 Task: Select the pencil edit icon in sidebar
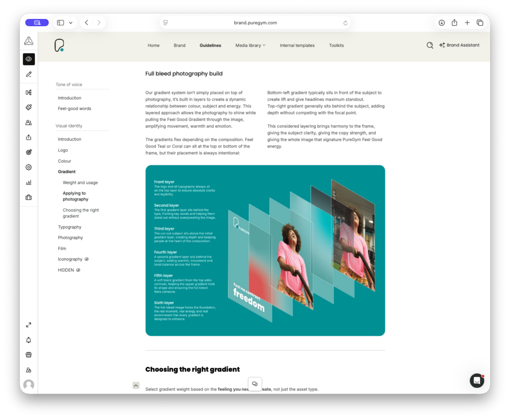(x=29, y=74)
